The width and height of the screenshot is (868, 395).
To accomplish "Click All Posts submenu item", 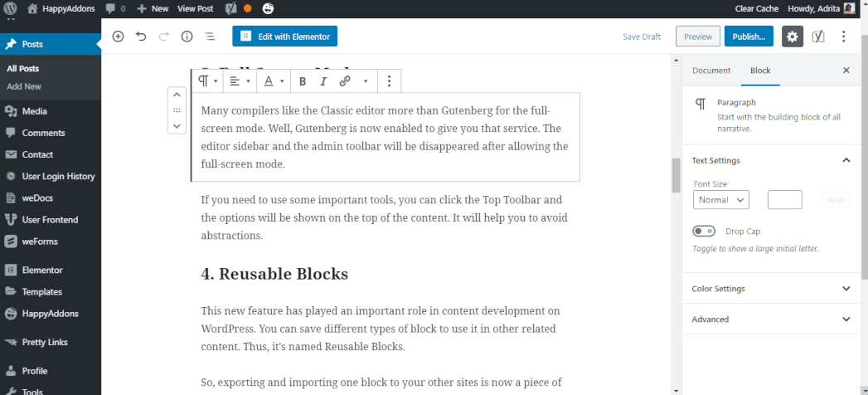I will 22,69.
